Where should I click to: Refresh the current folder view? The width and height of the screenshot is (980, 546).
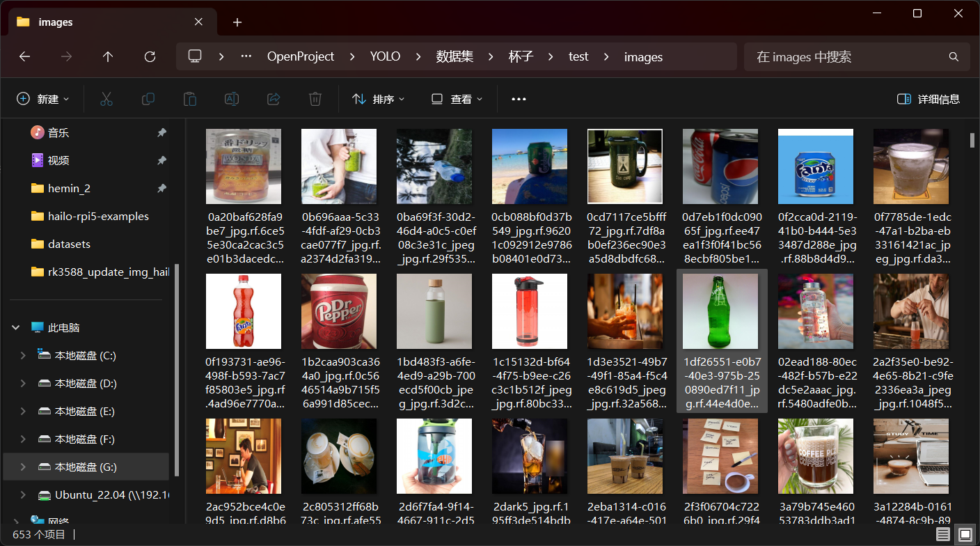pos(150,56)
